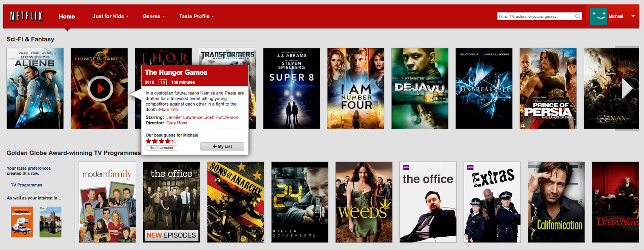Open Prince of Persia poster
Viewport: 644px width, 250px height.
pos(548,88)
